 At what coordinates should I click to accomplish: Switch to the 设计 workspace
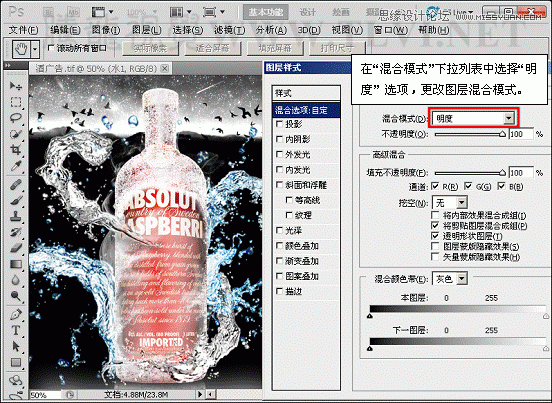[307, 12]
